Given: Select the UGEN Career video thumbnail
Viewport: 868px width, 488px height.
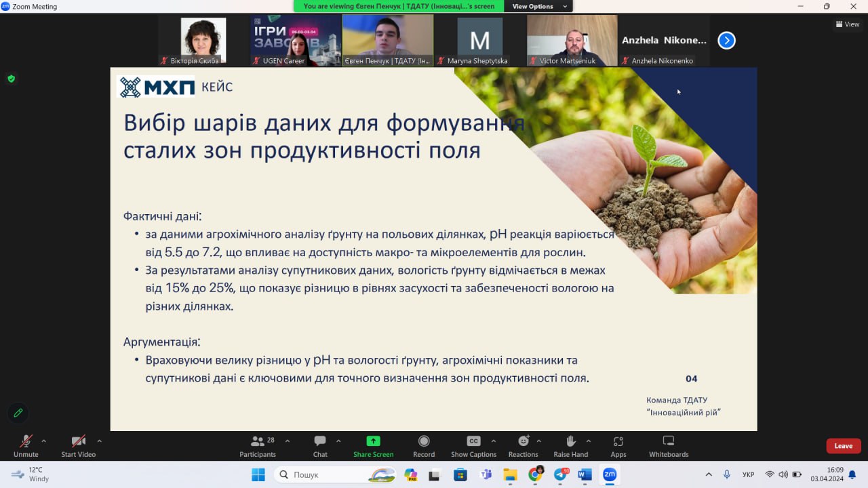Looking at the screenshot, I should (x=295, y=41).
